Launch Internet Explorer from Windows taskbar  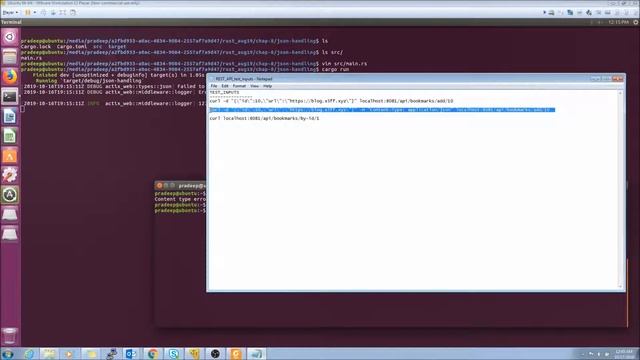(x=29, y=354)
